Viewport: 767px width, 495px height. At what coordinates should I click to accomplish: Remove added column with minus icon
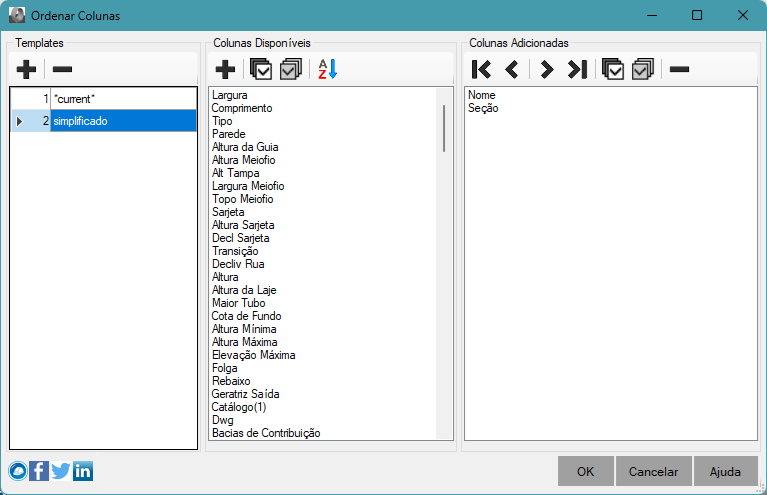click(x=679, y=69)
